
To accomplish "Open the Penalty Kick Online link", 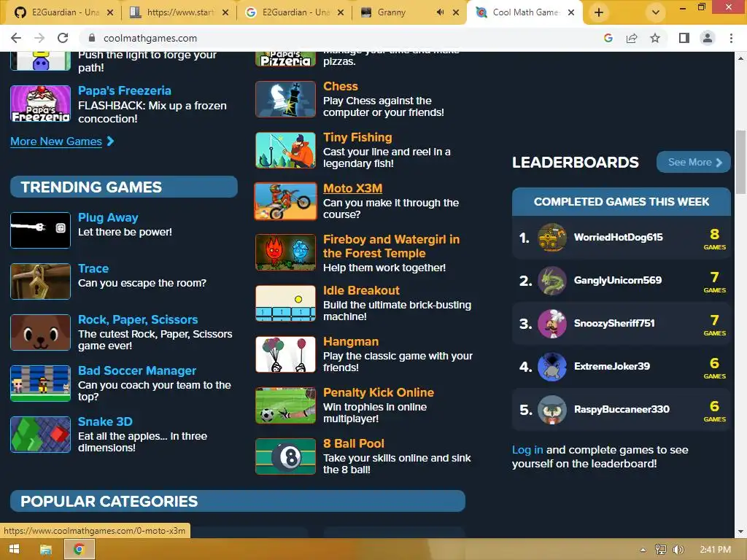I will click(x=379, y=392).
